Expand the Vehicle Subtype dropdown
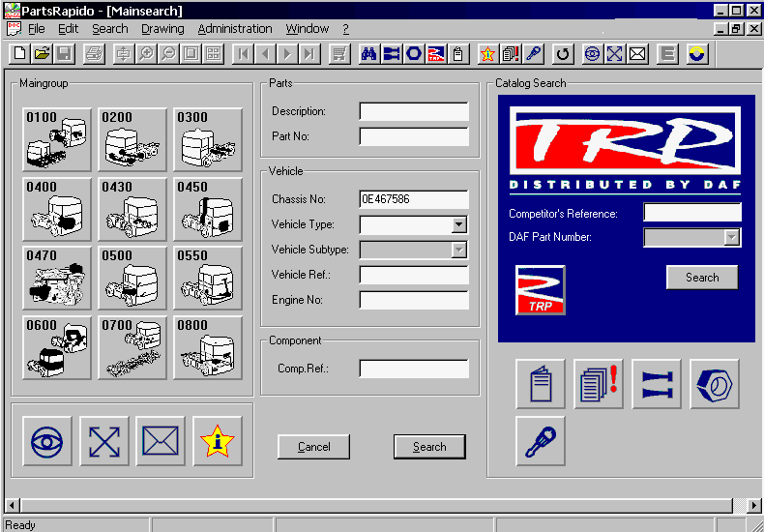The image size is (764, 532). 458,250
